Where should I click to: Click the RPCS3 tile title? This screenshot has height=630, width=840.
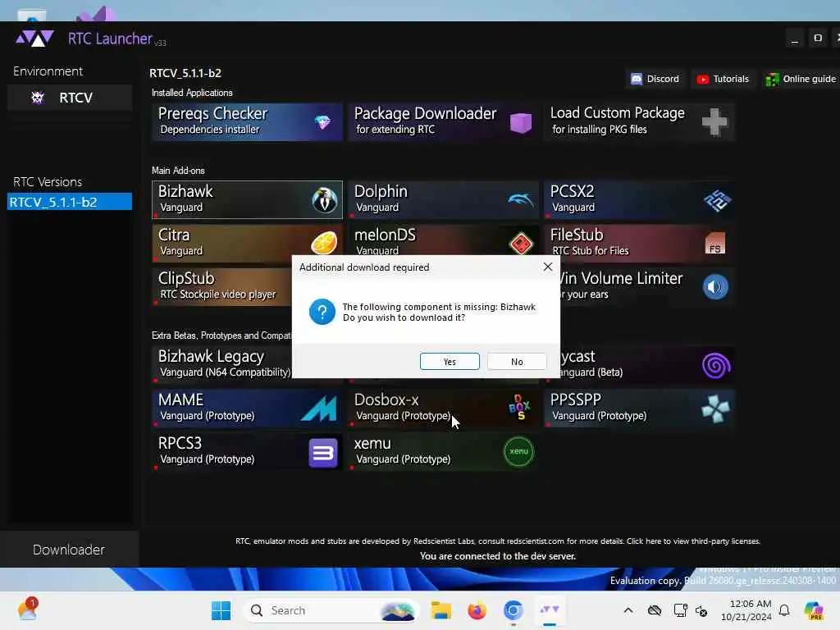[x=180, y=443]
